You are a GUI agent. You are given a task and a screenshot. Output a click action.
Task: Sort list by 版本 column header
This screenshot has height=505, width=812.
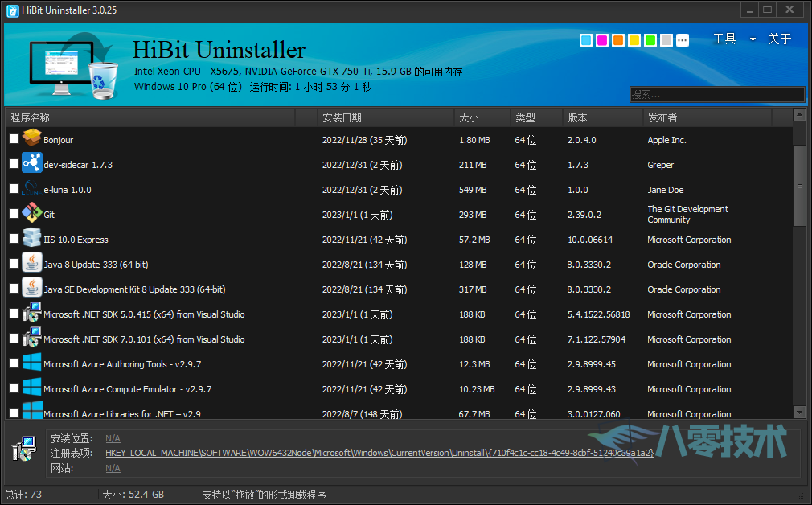603,117
